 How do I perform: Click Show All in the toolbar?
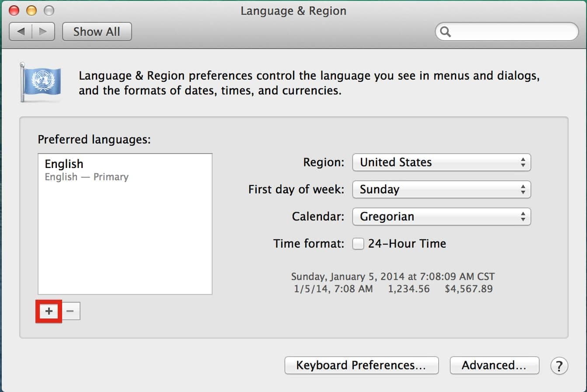coord(97,31)
